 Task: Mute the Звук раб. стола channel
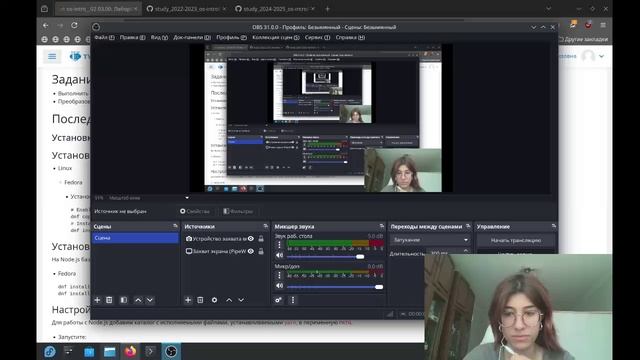279,256
